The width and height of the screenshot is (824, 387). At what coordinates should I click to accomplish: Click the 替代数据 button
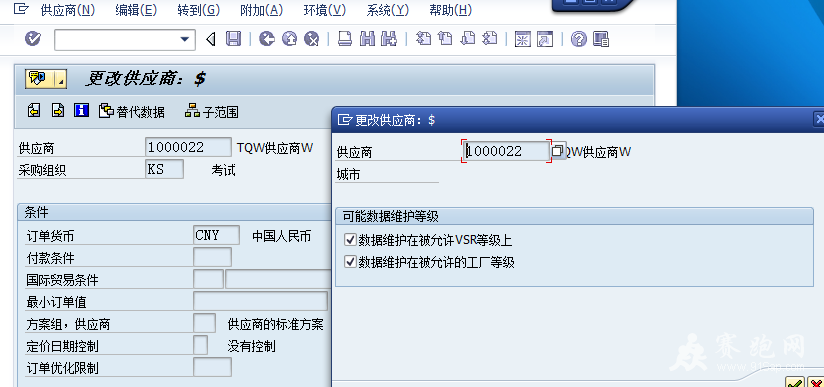tap(131, 111)
